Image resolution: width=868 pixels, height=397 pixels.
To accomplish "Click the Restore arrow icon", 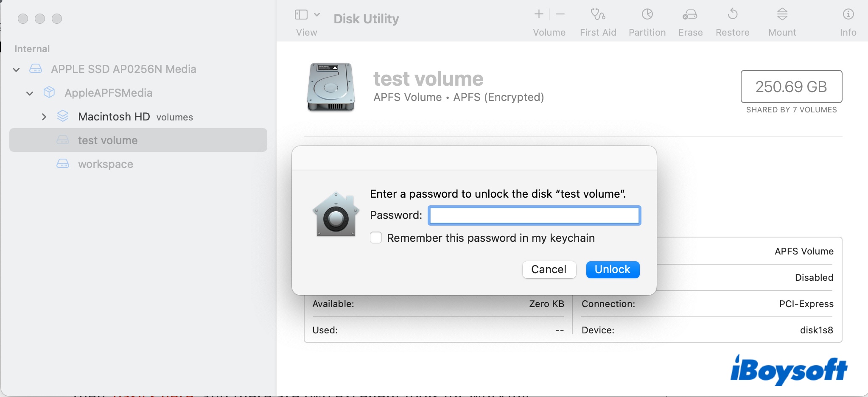I will pyautogui.click(x=732, y=15).
